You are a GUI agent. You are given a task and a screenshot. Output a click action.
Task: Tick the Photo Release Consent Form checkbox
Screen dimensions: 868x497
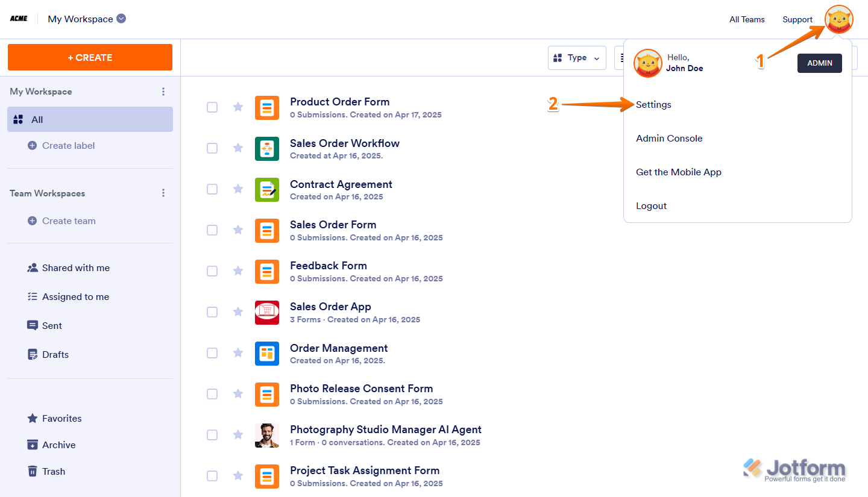[212, 394]
